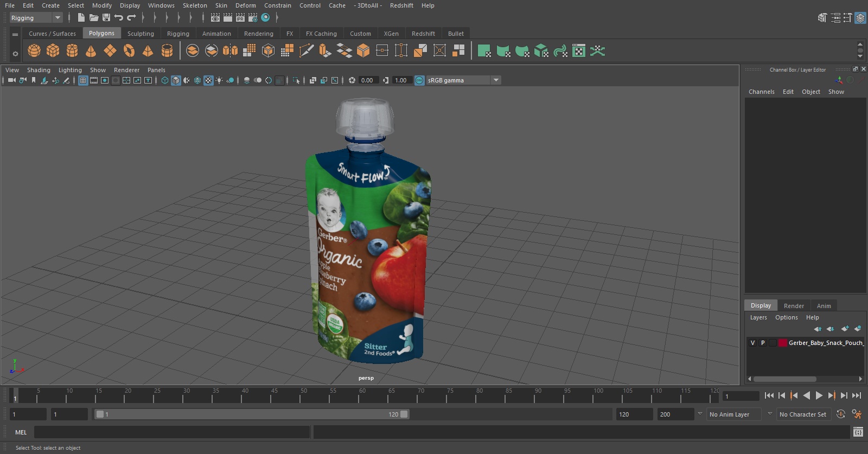This screenshot has width=868, height=454.
Task: Play the animation forwards
Action: click(819, 396)
